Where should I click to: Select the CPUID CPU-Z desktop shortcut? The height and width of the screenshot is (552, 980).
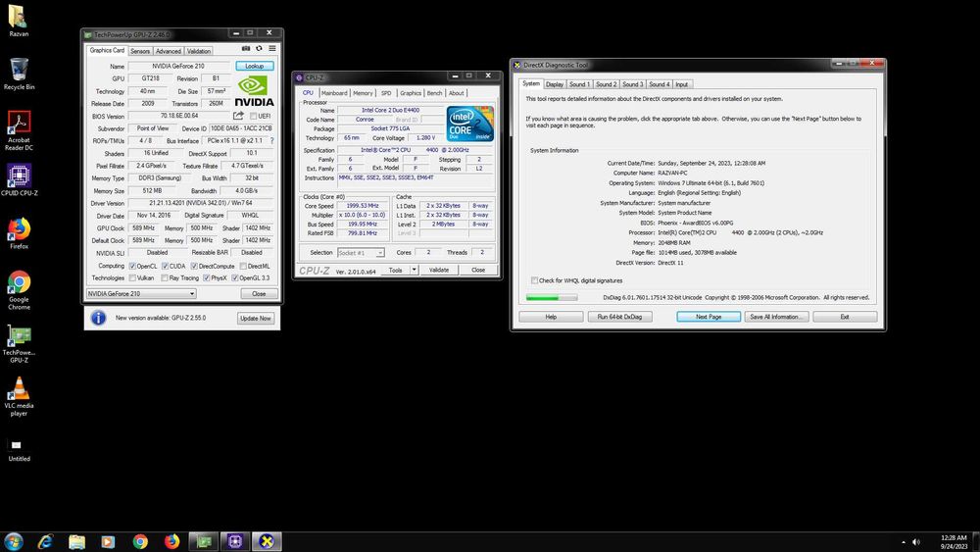[19, 180]
